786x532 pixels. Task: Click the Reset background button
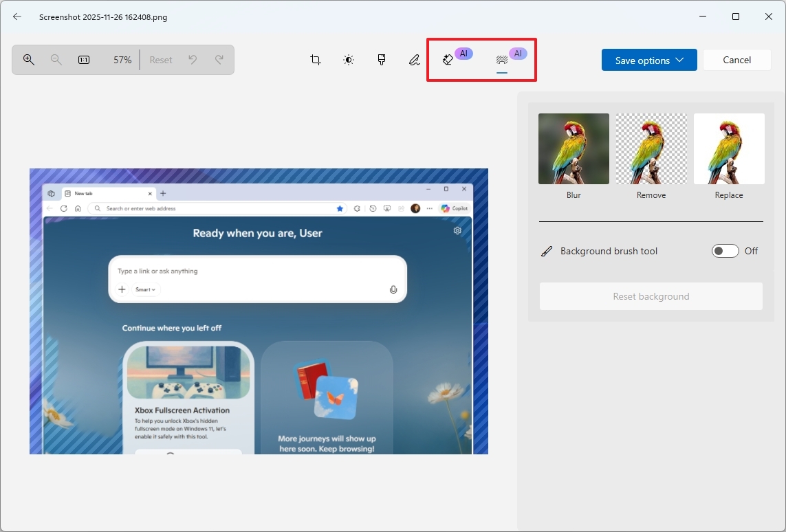[651, 296]
